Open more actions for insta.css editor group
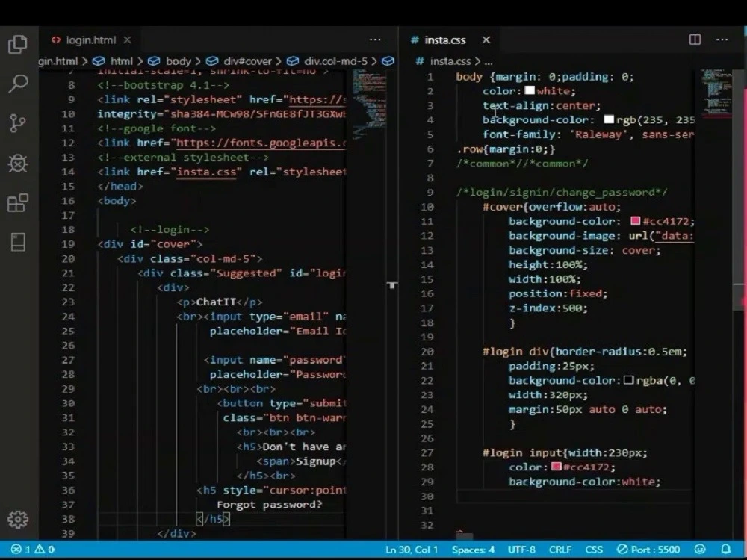Viewport: 747px width, 560px height. pyautogui.click(x=722, y=40)
